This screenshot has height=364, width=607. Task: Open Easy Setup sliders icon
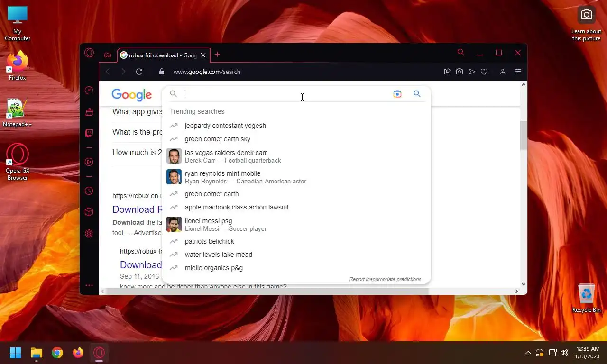coord(518,72)
